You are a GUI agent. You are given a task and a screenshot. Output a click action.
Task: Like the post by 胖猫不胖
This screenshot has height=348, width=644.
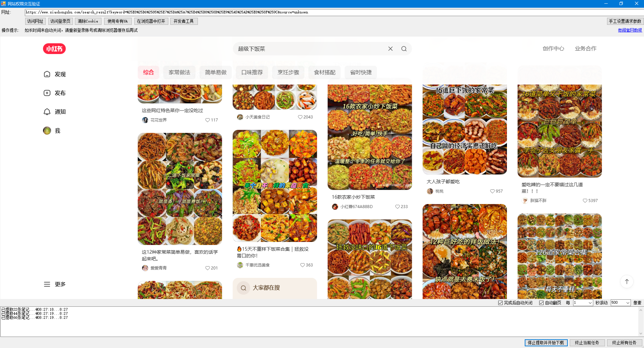coord(585,201)
